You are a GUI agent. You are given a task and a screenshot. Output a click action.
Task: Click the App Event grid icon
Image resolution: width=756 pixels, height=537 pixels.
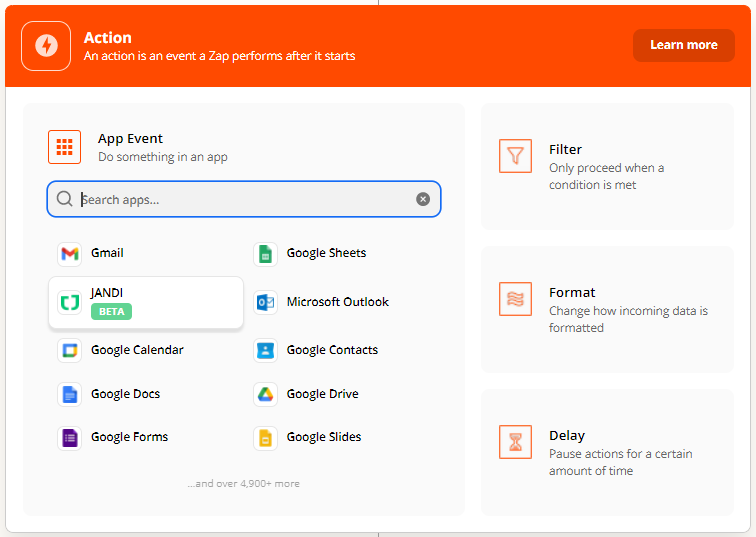[x=65, y=147]
